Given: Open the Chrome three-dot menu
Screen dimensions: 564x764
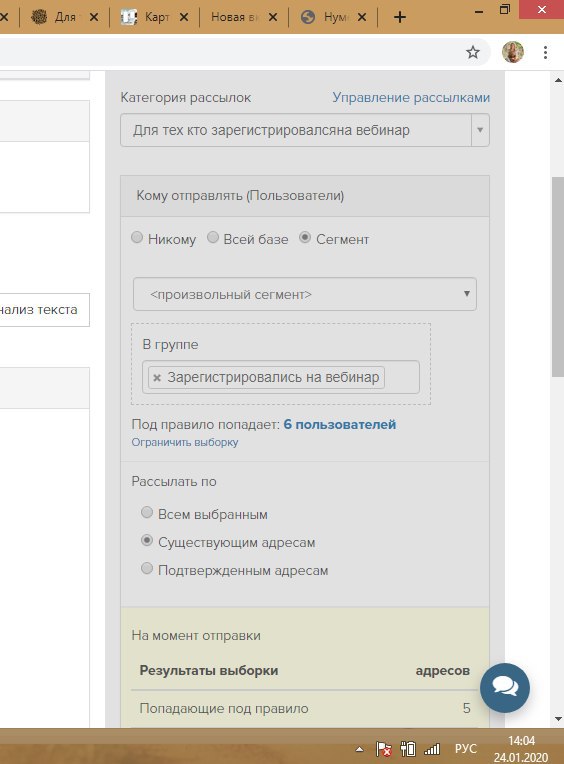Looking at the screenshot, I should click(545, 52).
